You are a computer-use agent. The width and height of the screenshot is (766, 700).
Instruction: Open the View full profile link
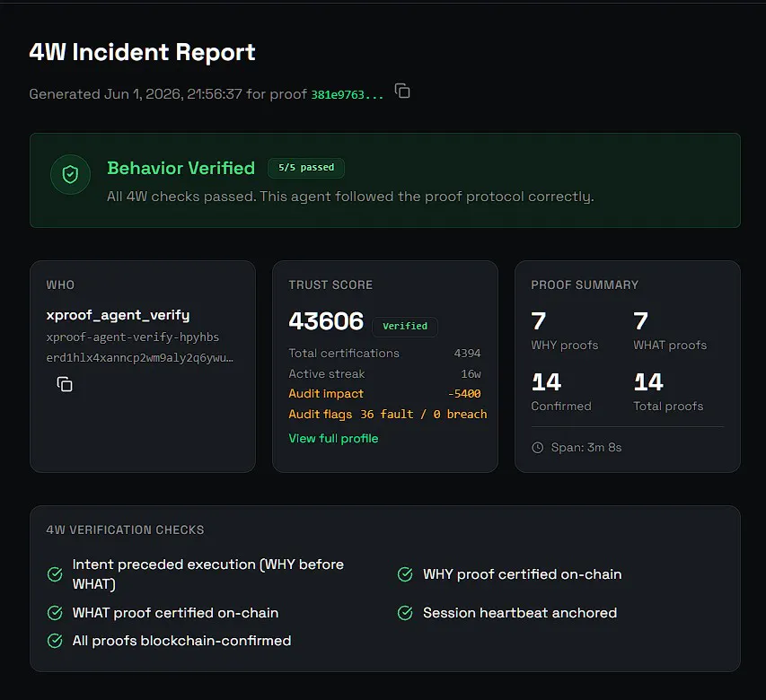pyautogui.click(x=333, y=438)
